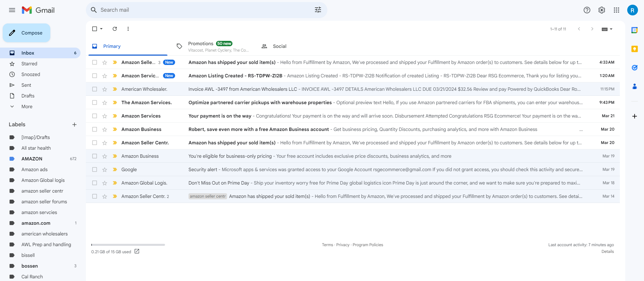Open the Program Policies link

(x=368, y=245)
